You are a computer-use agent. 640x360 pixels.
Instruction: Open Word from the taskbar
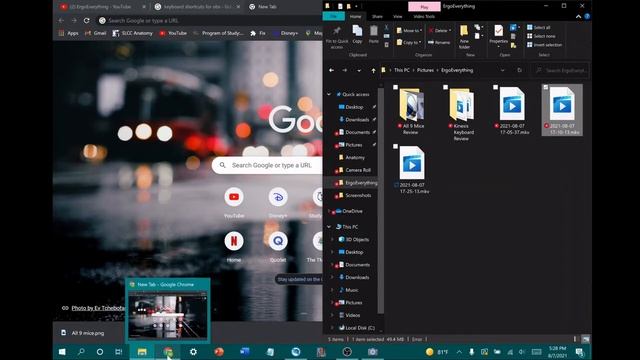(244, 352)
